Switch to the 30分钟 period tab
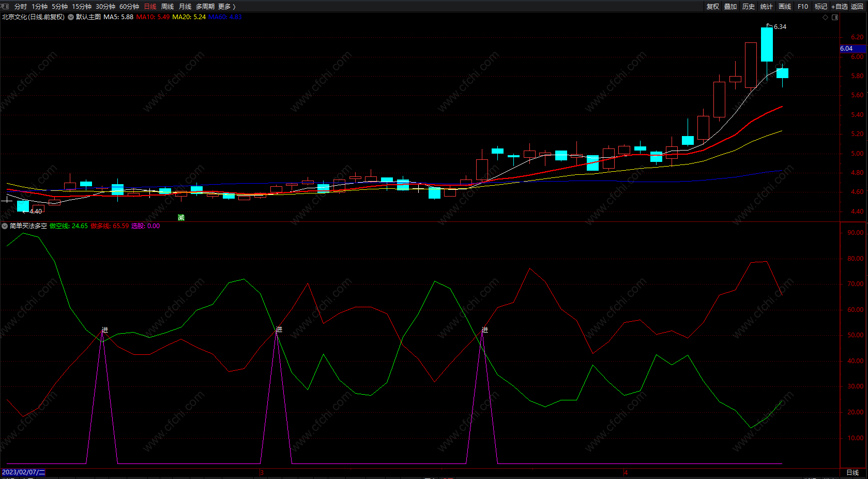Viewport: 868px width, 479px height. (105, 6)
